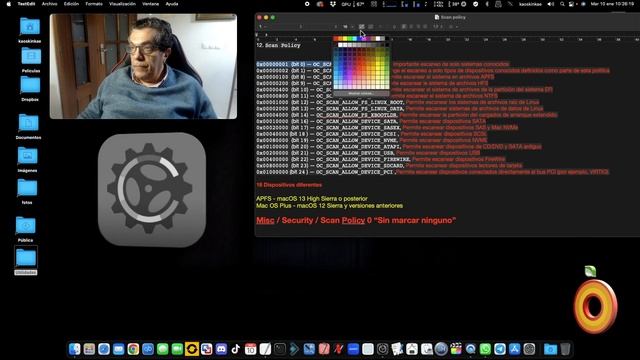This screenshot has height=360, width=640.
Task: Open Launchpad from the Dock
Action: click(89, 349)
